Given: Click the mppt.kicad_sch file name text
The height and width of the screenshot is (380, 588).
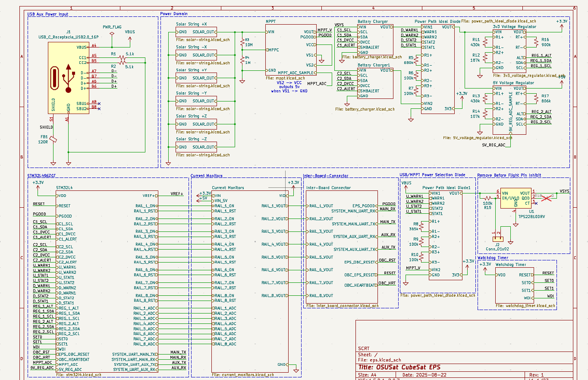Looking at the screenshot, I should (285, 79).
